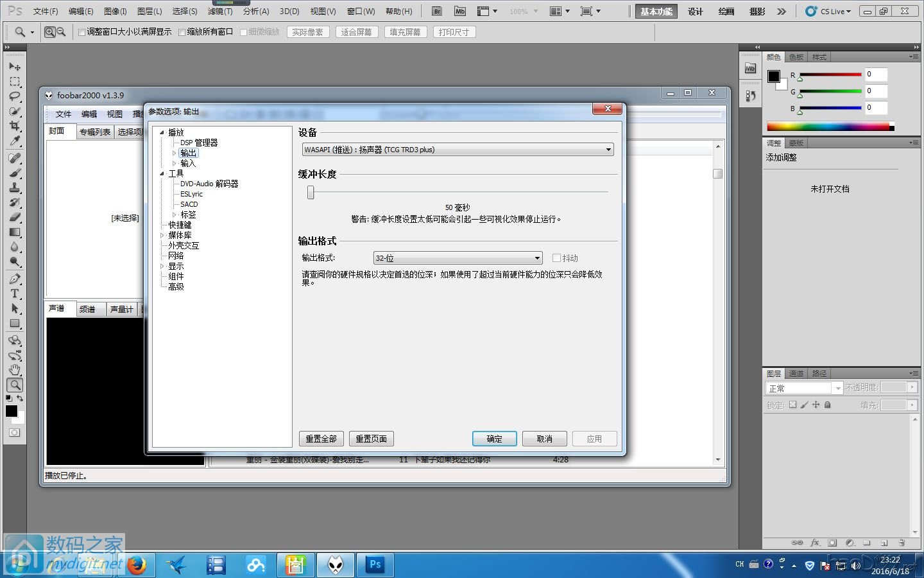The width and height of the screenshot is (924, 578).
Task: Switch to the 频道 tab in foobar2000
Action: pyautogui.click(x=89, y=309)
